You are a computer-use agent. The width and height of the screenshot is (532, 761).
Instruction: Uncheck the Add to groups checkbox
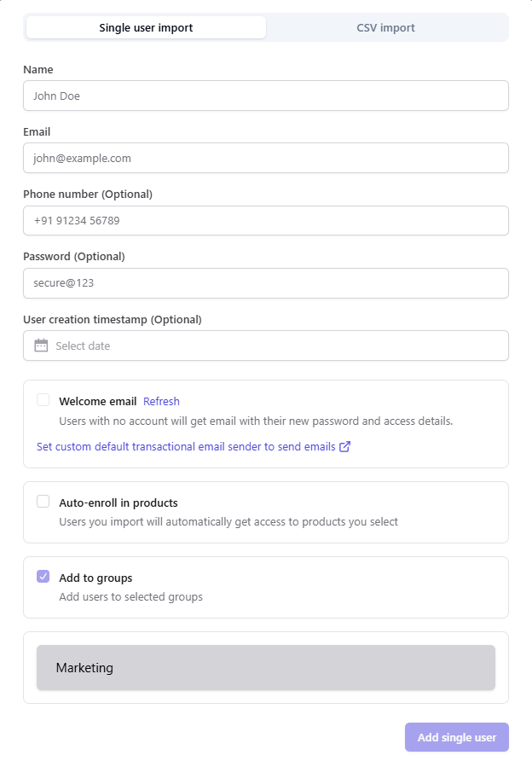tap(43, 577)
